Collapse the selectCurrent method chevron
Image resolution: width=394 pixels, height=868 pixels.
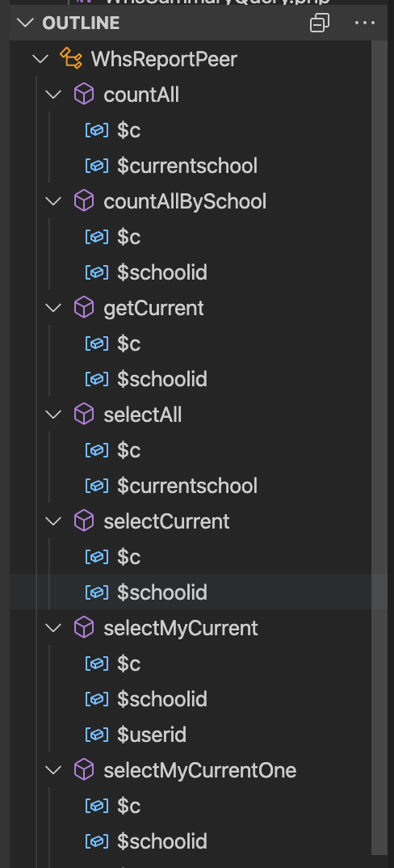[53, 521]
